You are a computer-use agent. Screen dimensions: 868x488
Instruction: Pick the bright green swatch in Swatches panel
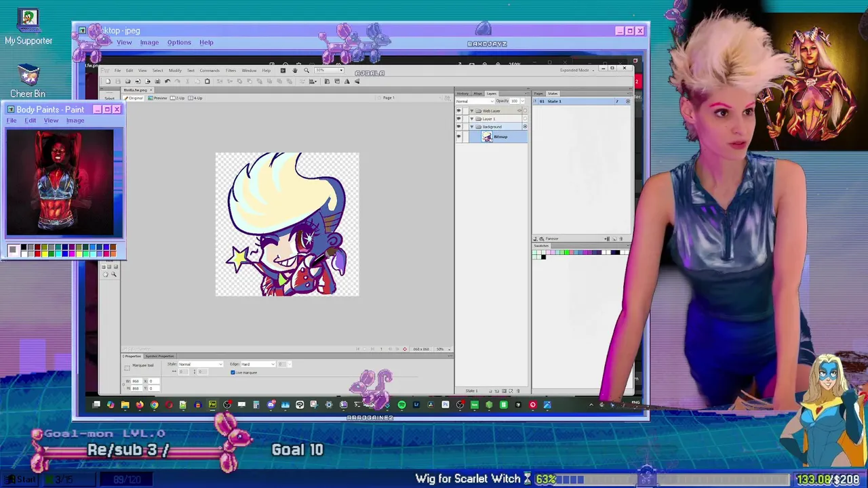[x=567, y=252]
